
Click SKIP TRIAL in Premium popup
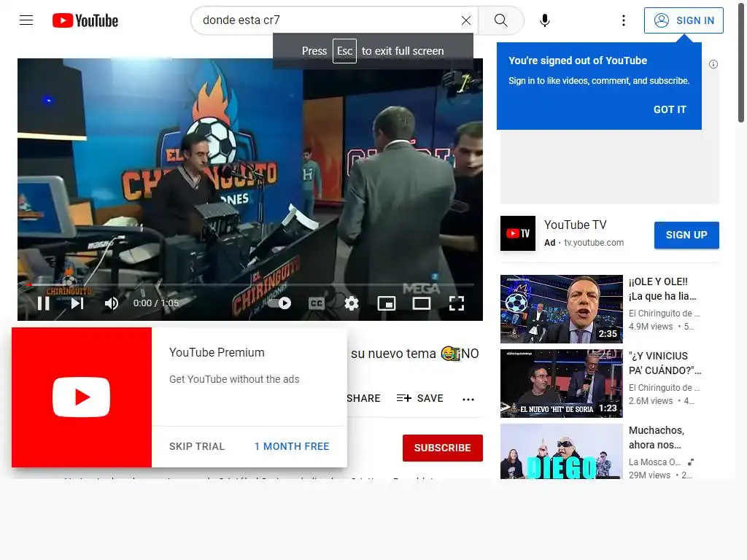tap(197, 446)
